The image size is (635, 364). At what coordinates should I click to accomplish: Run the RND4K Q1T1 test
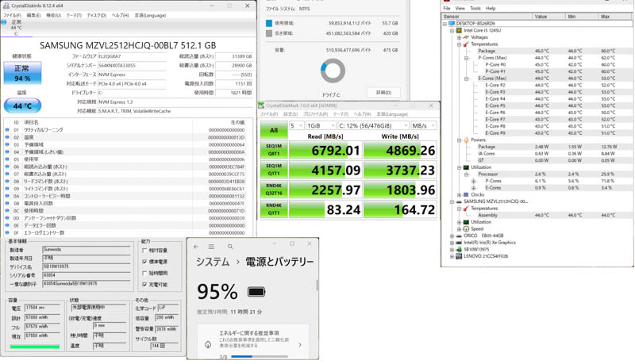(x=274, y=209)
